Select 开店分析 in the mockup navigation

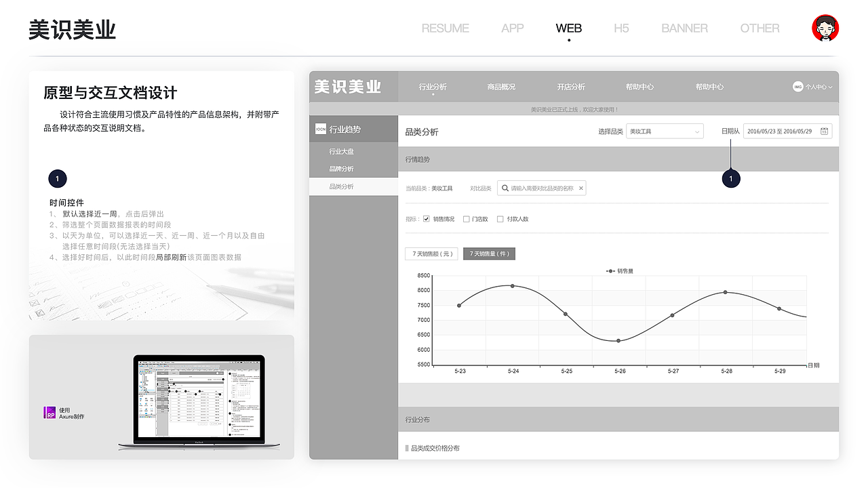coord(571,87)
